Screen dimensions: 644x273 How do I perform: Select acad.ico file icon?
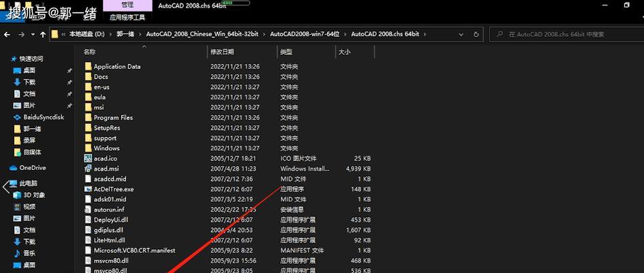tap(88, 158)
